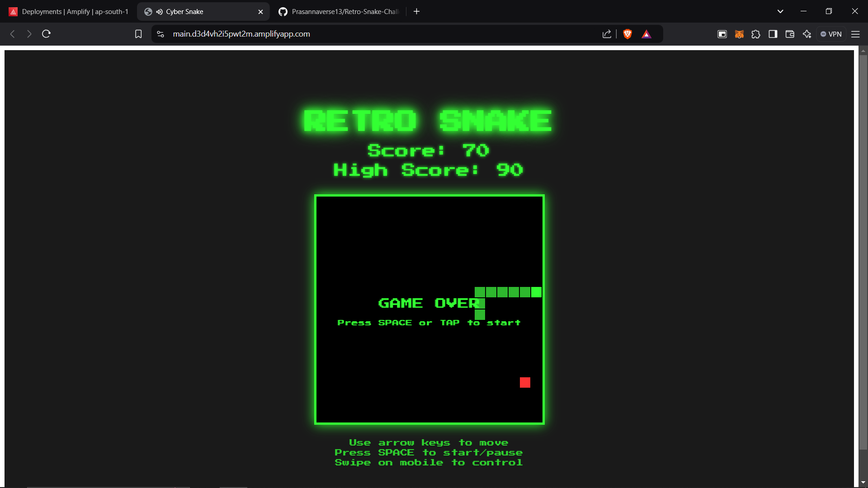Open the hamburger main menu

pyautogui.click(x=855, y=34)
